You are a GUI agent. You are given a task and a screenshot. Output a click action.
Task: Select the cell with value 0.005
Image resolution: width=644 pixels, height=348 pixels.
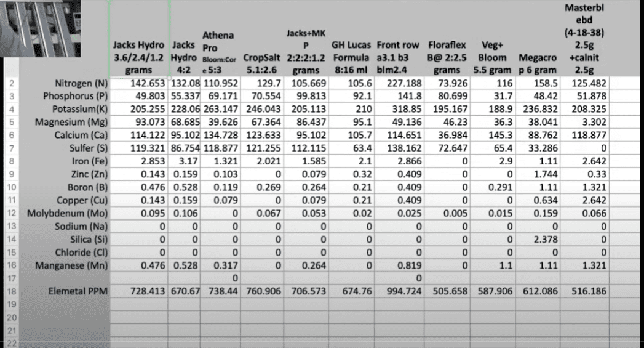tap(447, 214)
